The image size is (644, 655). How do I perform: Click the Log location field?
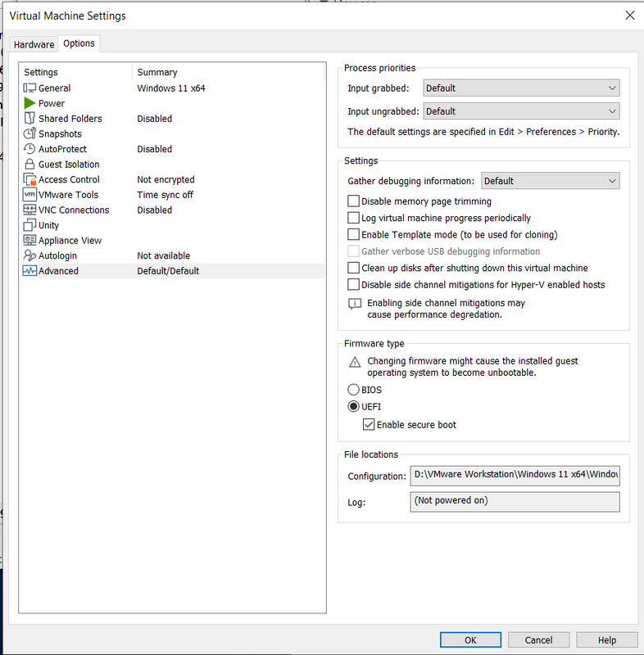pyautogui.click(x=515, y=502)
